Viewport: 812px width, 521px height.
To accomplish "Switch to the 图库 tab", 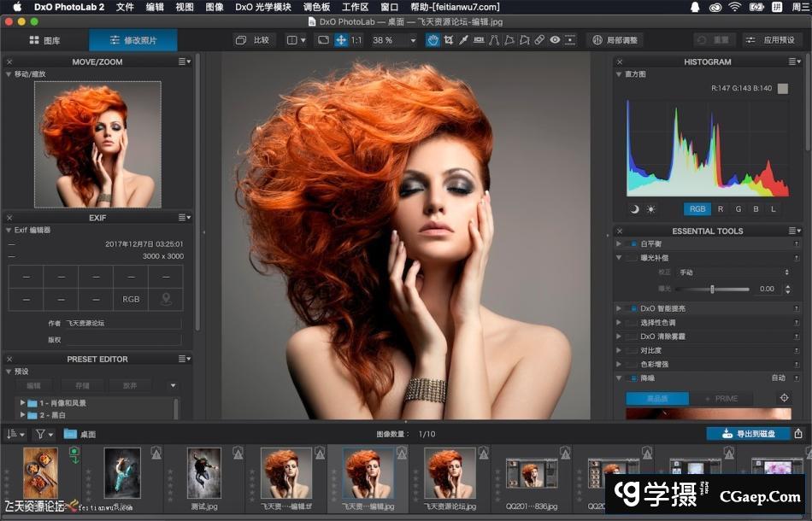I will click(x=44, y=40).
